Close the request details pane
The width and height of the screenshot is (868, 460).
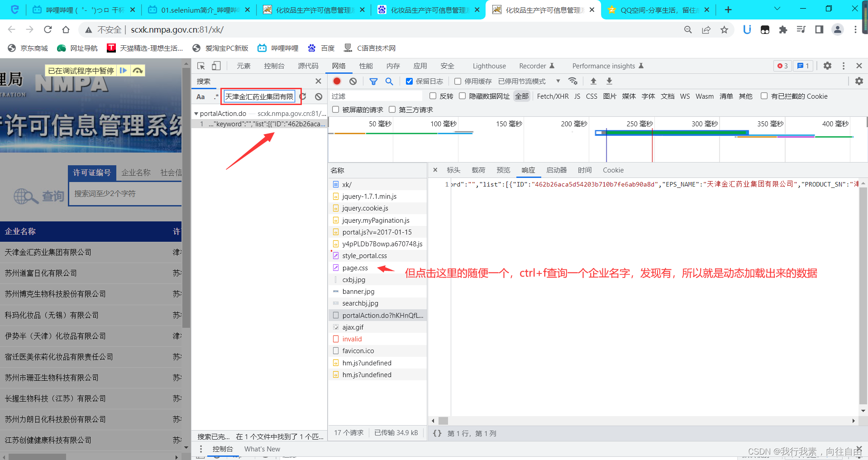(x=435, y=170)
